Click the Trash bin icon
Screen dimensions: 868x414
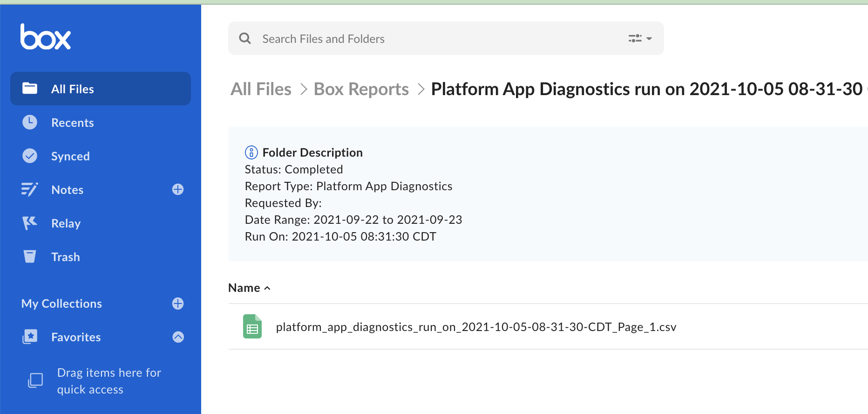(30, 256)
